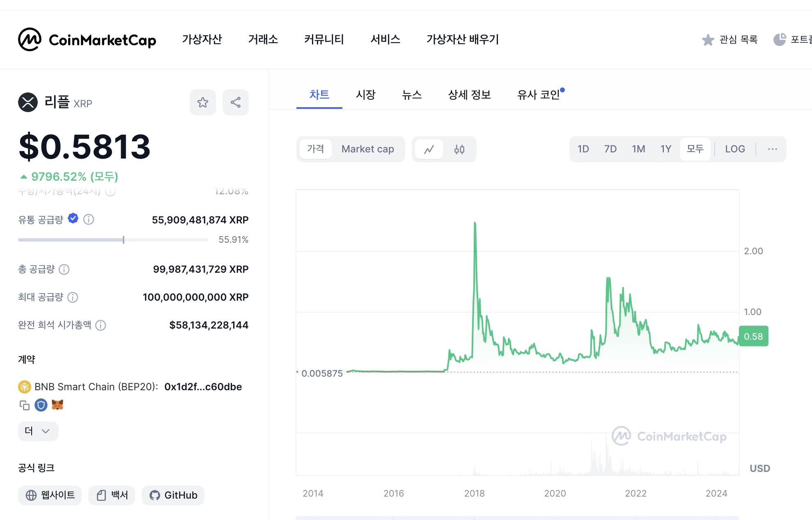Open the chart more options ellipsis
This screenshot has width=812, height=520.
click(772, 149)
